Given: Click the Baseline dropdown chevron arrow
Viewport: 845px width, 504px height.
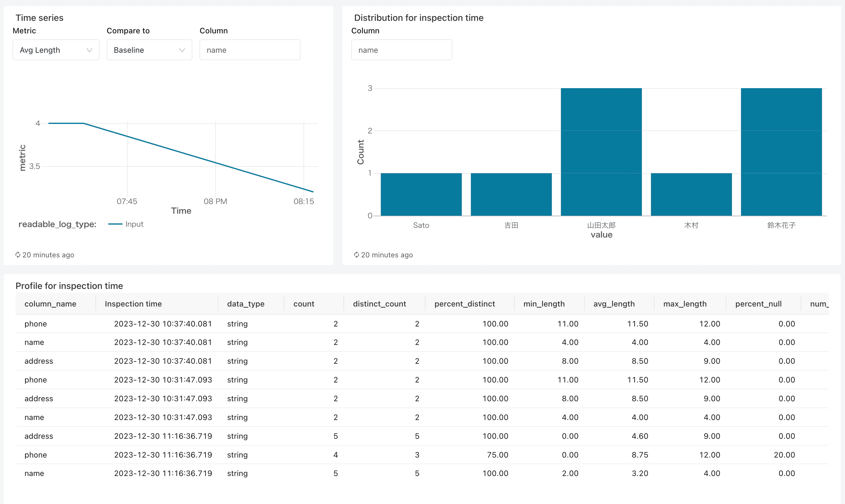Looking at the screenshot, I should (x=182, y=50).
